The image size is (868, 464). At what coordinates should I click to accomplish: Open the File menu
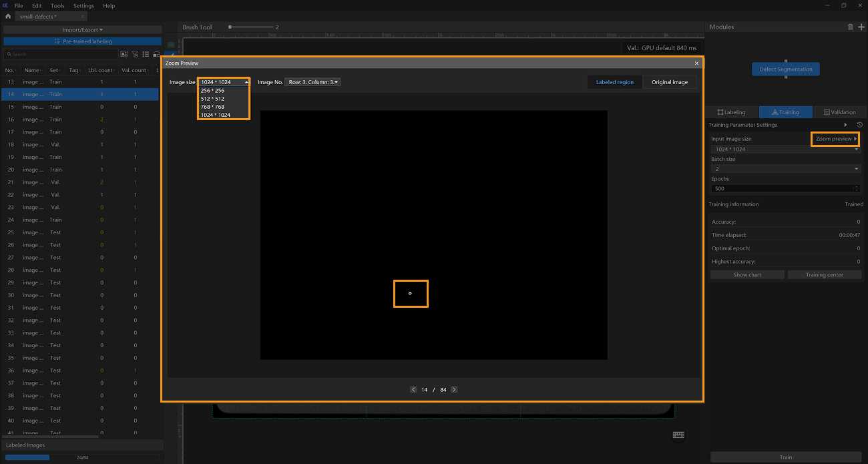[x=19, y=5]
